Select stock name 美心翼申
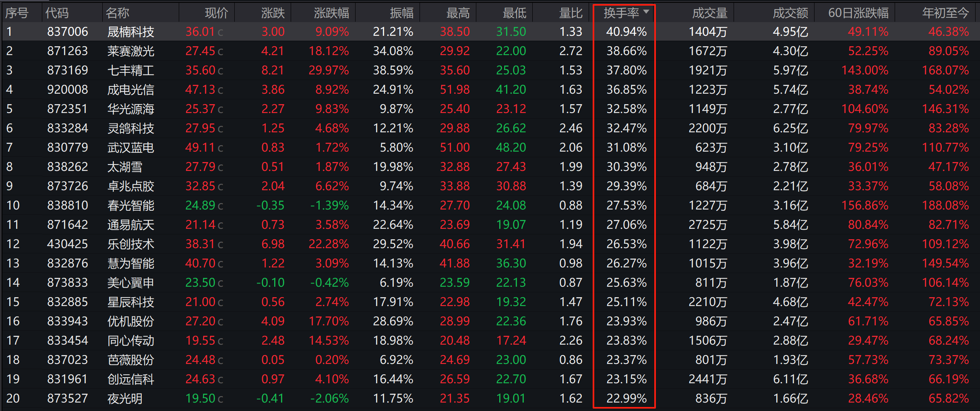 click(131, 283)
